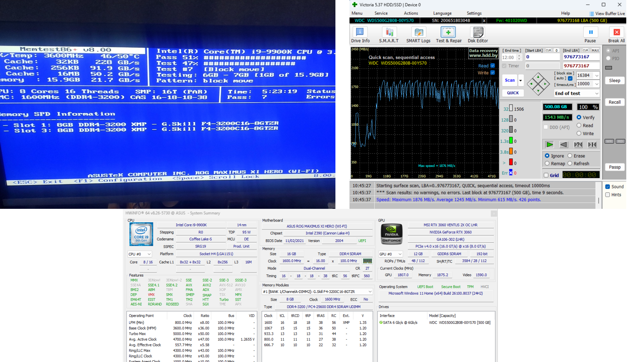Screen dimensions: 644x362
Task: Select the Remap radio option
Action: 547,164
